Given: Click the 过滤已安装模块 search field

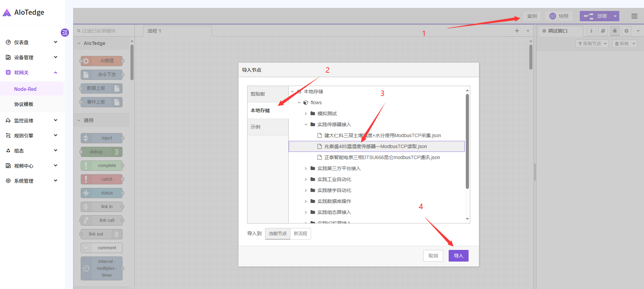Looking at the screenshot, I should click(x=103, y=31).
